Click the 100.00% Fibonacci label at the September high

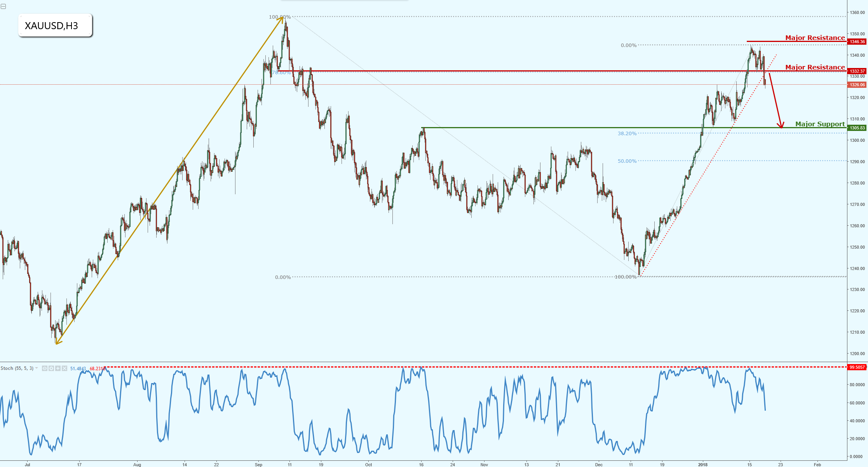click(x=280, y=17)
